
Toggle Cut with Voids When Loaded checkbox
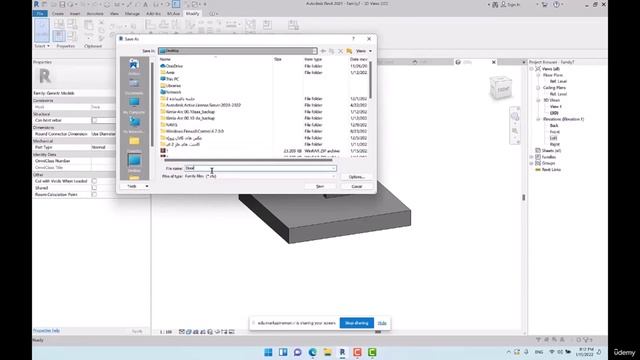(x=94, y=181)
